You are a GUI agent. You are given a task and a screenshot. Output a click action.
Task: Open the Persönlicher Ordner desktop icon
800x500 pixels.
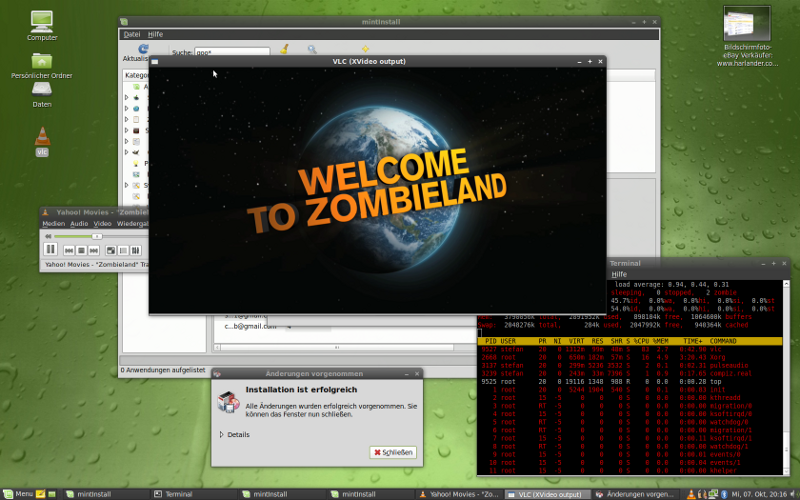click(x=42, y=65)
